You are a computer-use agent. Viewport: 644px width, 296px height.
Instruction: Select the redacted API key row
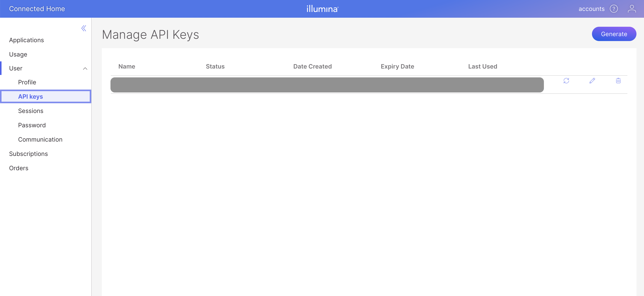(x=327, y=85)
